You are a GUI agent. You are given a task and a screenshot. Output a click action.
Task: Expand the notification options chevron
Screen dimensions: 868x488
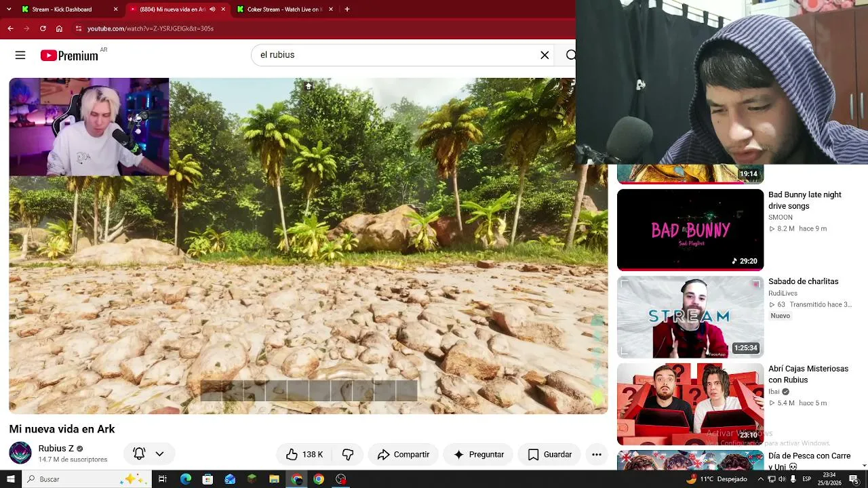point(159,454)
